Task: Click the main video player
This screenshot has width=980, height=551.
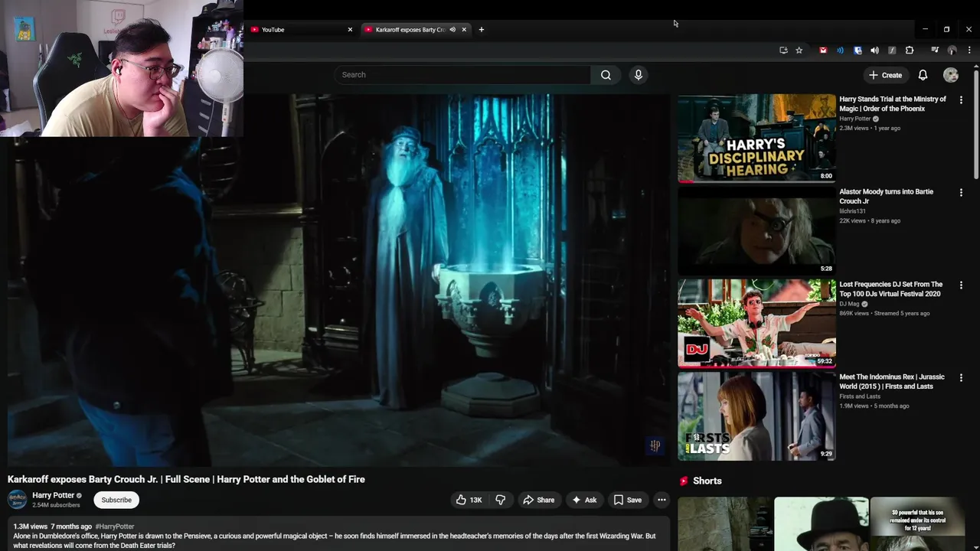Action: pos(338,280)
